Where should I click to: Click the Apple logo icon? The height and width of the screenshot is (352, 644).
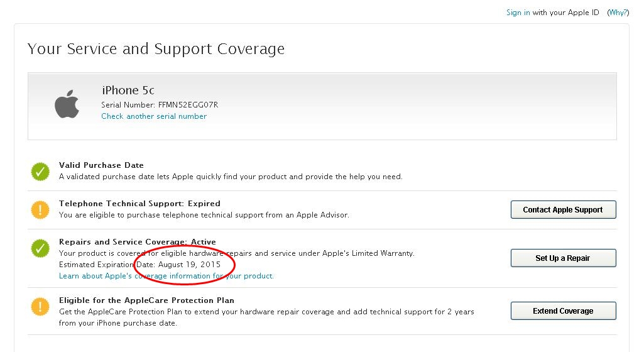point(67,105)
